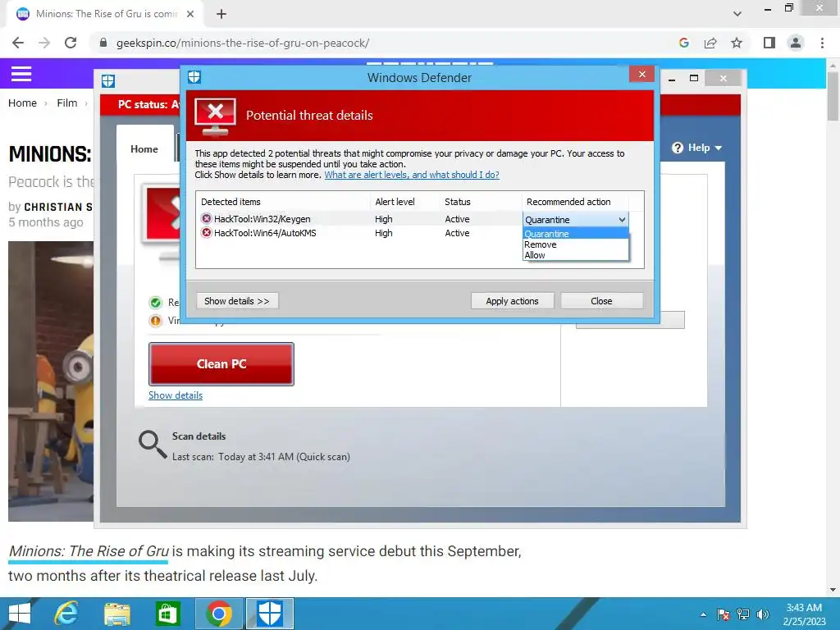Click the Scan details magnifier icon
The height and width of the screenshot is (630, 840).
click(x=153, y=445)
